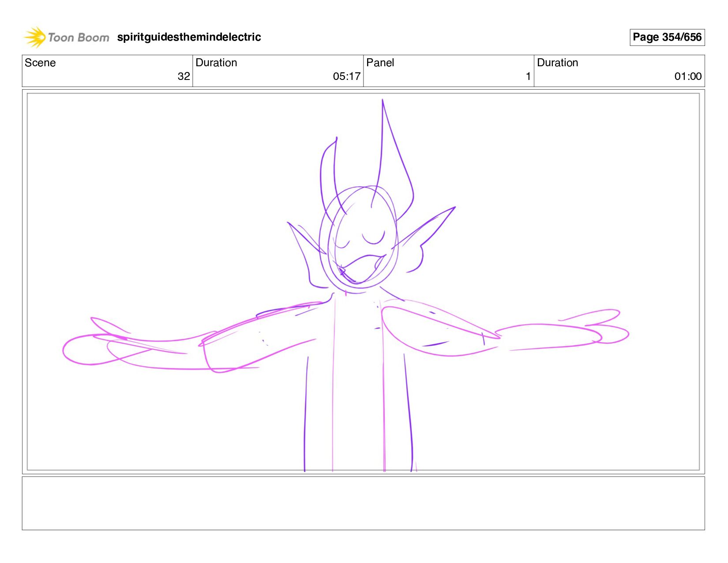Select the panel duration value 01:00
The image size is (728, 563).
pos(687,76)
